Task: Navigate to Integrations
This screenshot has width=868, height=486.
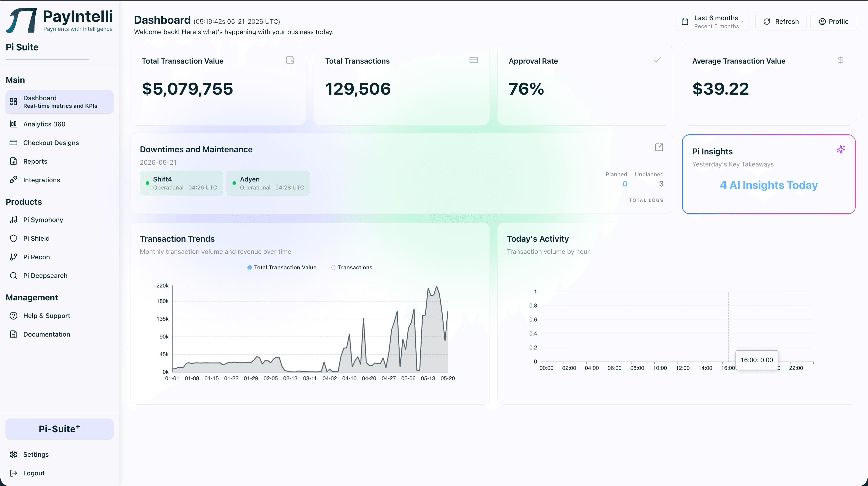Action: click(60, 180)
